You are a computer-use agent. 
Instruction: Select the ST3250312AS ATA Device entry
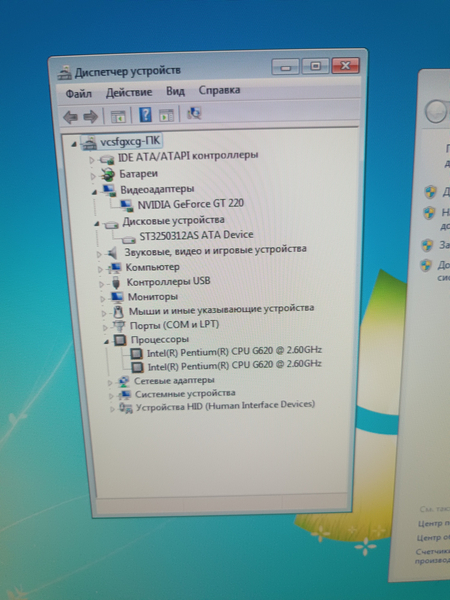pyautogui.click(x=196, y=235)
